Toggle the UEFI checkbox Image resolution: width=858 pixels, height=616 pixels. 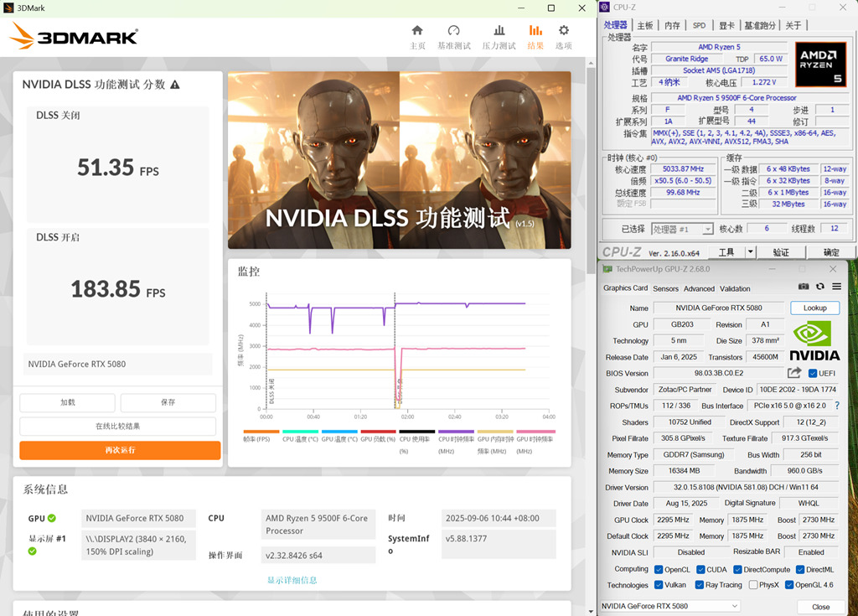pyautogui.click(x=813, y=373)
